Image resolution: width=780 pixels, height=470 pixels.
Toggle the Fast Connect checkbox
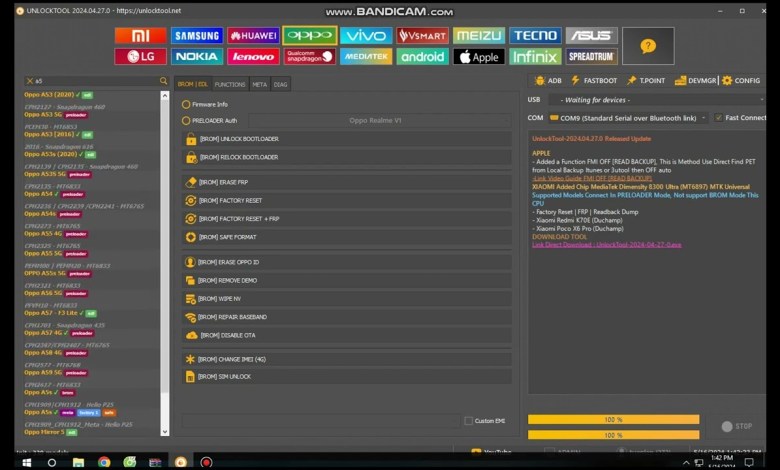pos(718,118)
